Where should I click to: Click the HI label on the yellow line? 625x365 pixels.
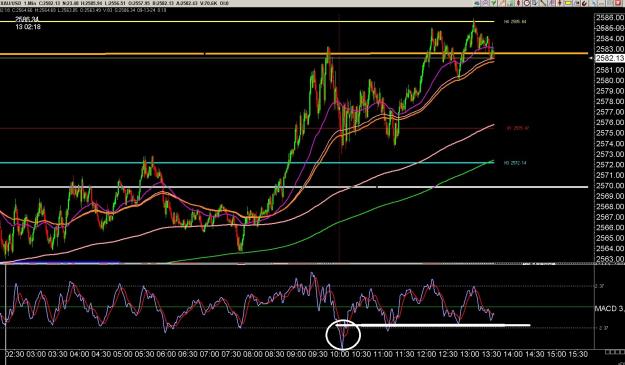[x=515, y=22]
